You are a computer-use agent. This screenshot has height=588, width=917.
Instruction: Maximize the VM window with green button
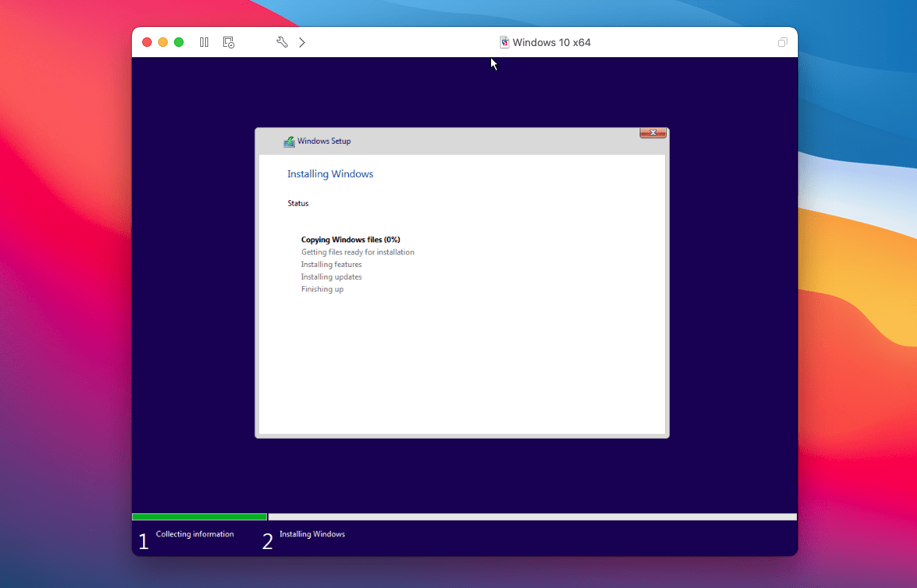pos(179,42)
